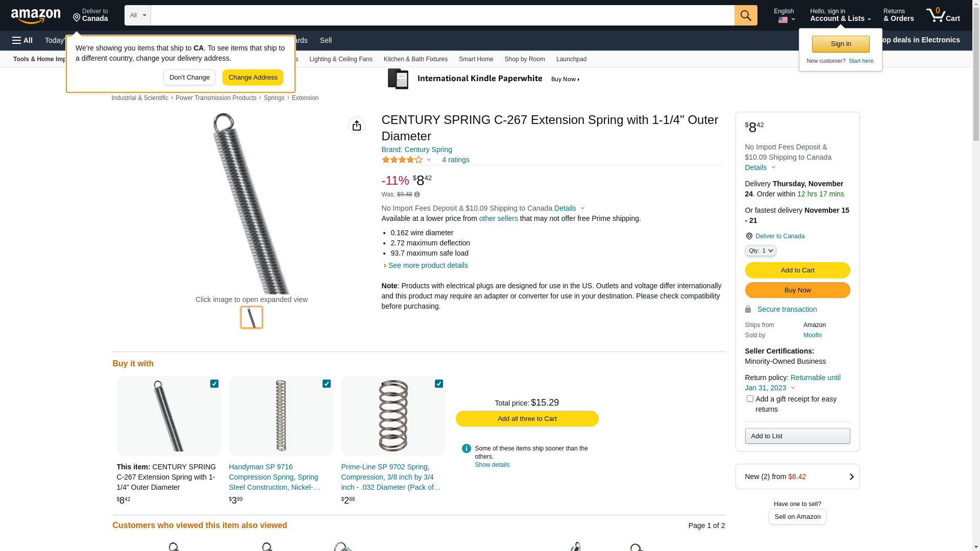Select the spring product thumbnail
The width and height of the screenshot is (980, 551).
point(252,317)
